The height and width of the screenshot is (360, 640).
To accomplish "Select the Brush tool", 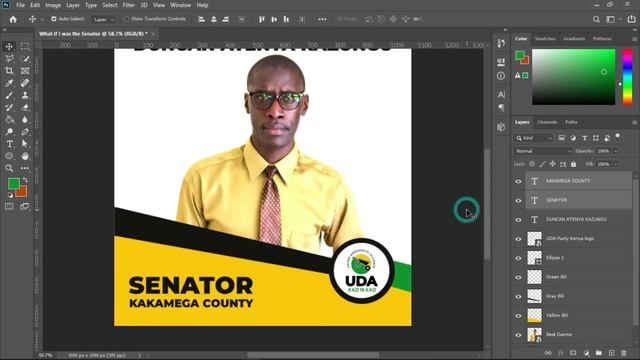I will click(9, 95).
